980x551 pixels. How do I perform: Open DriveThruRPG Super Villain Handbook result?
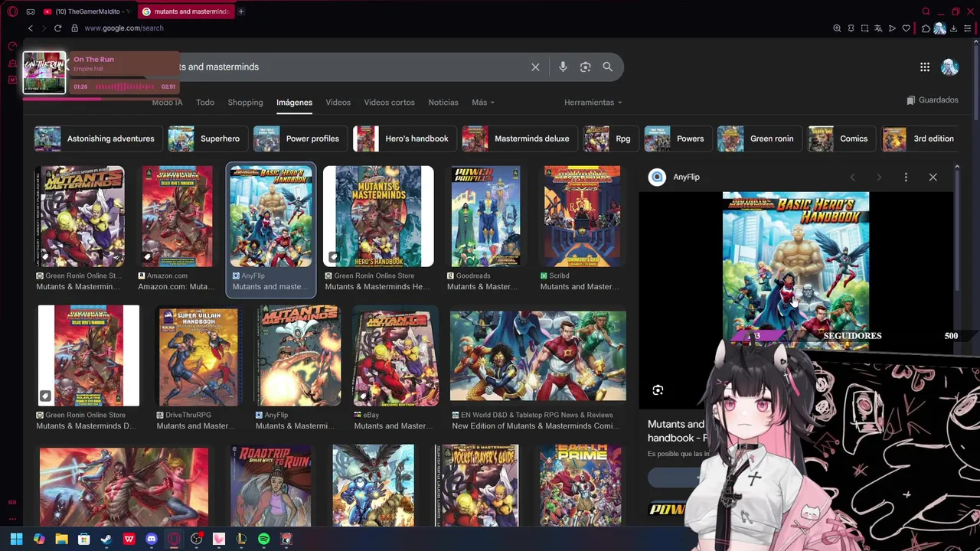tap(198, 368)
